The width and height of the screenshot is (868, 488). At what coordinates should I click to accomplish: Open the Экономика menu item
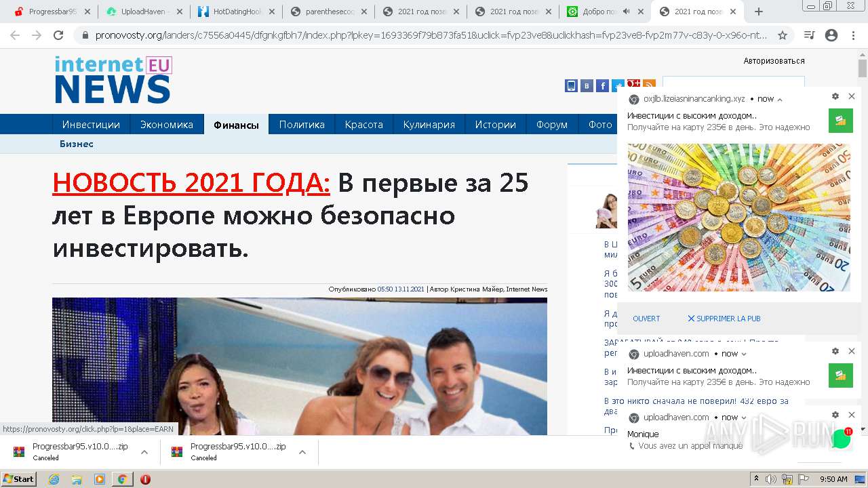coord(167,125)
